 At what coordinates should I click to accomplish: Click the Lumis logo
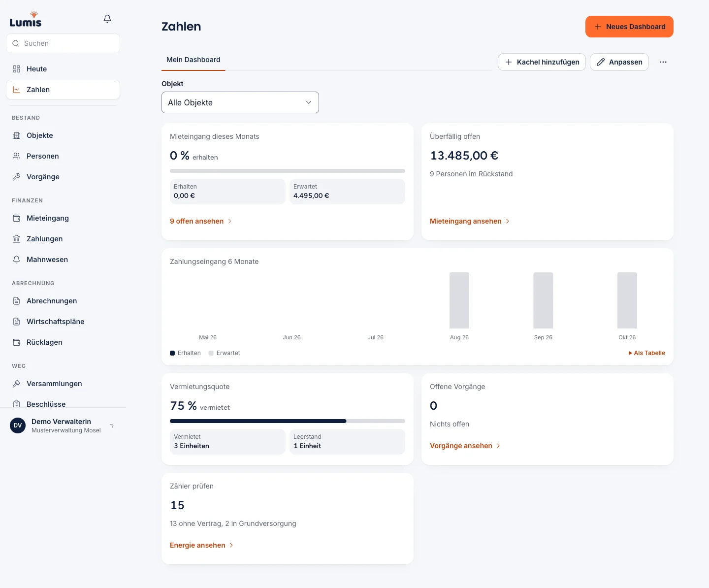coord(26,19)
